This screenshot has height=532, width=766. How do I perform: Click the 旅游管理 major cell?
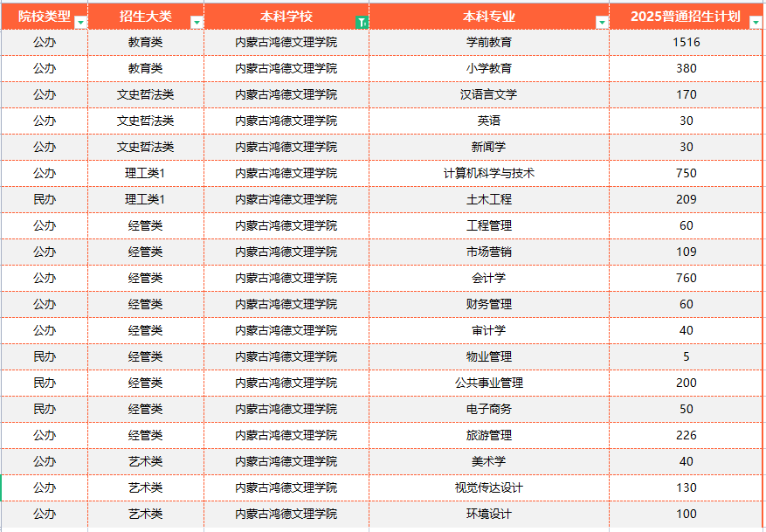tap(489, 435)
